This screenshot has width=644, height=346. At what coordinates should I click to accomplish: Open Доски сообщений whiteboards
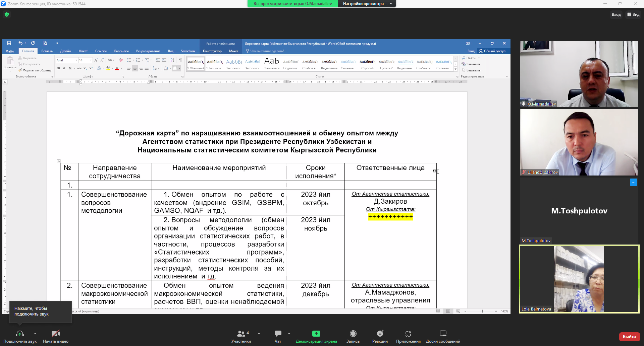tap(443, 334)
